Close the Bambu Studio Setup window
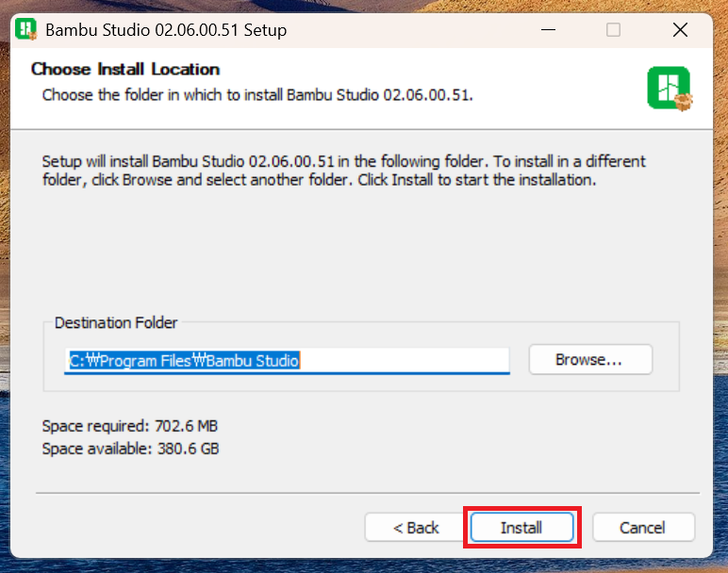Screen dimensions: 728x573 click(x=680, y=30)
